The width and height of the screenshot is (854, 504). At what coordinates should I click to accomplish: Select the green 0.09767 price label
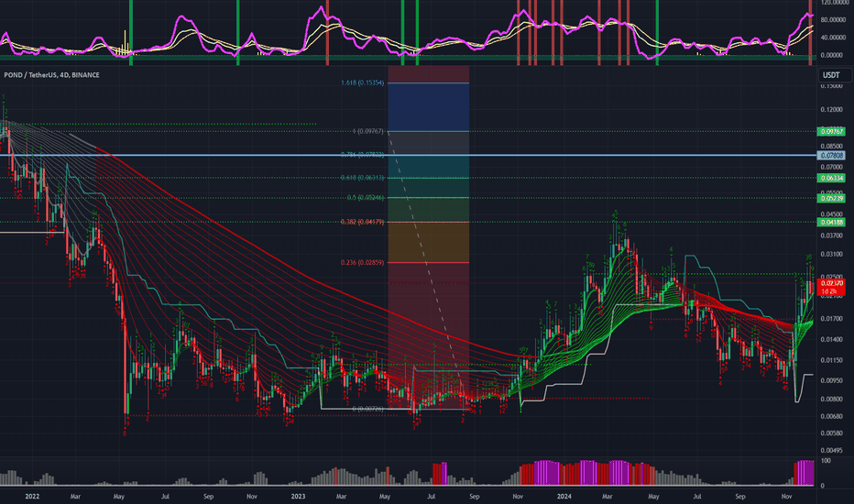click(x=832, y=131)
